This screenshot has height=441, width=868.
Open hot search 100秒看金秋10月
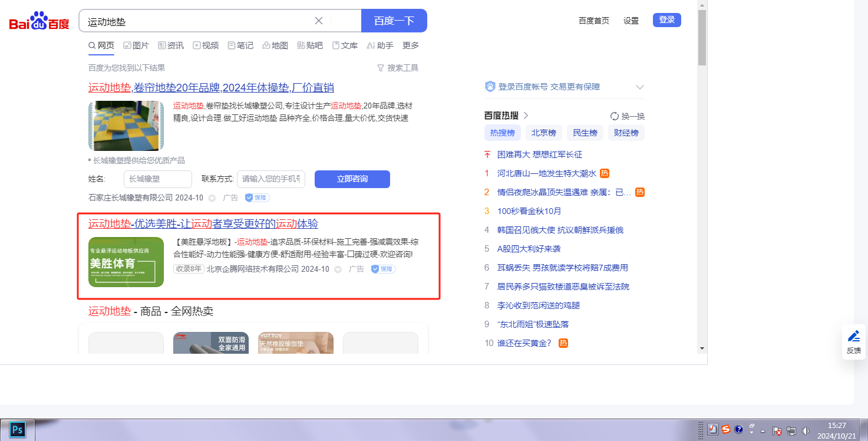(x=529, y=211)
